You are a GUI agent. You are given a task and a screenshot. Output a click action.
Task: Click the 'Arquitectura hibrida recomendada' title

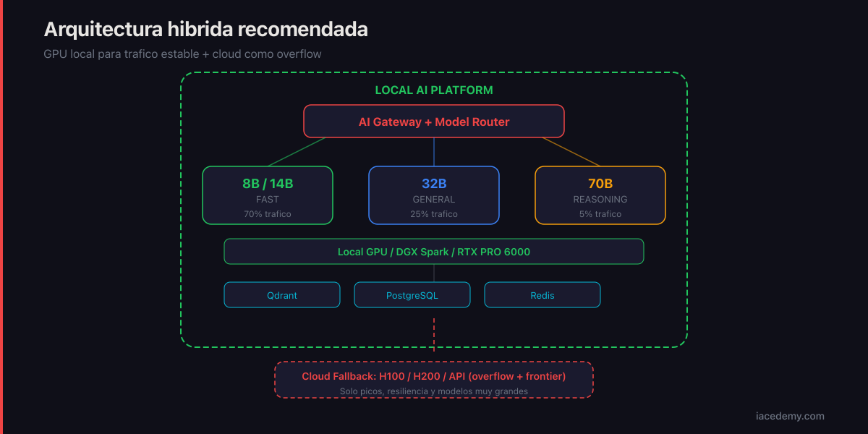[206, 30]
